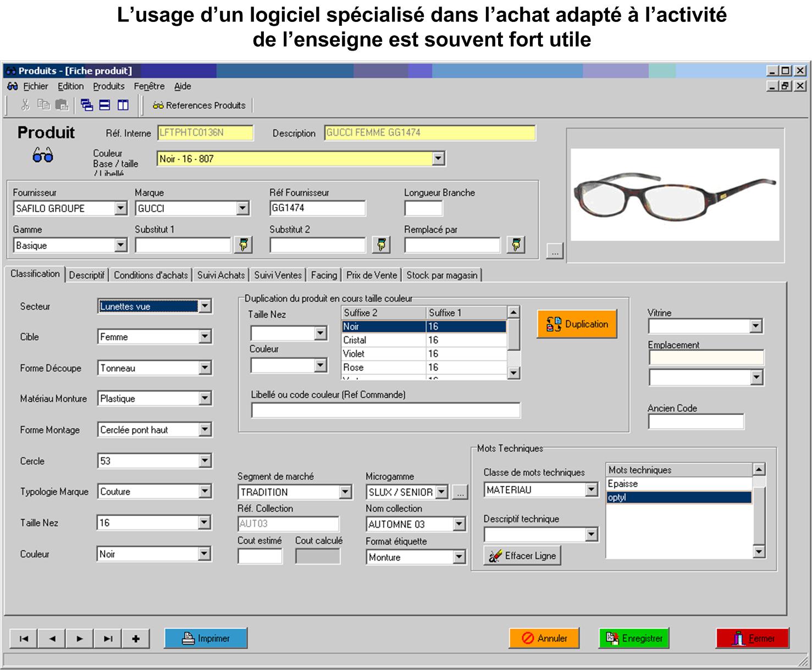The height and width of the screenshot is (670, 812).
Task: Click the Copy toolbar icon
Action: click(x=43, y=104)
